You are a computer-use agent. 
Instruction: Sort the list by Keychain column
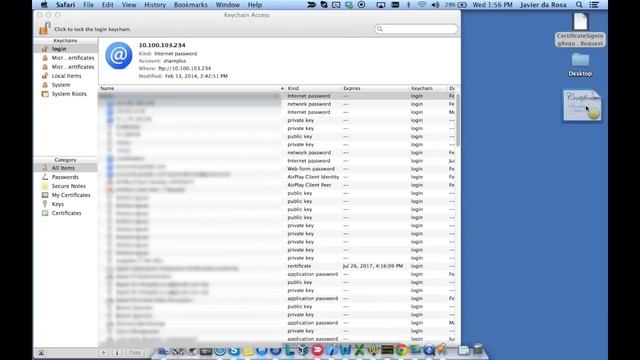(429, 88)
